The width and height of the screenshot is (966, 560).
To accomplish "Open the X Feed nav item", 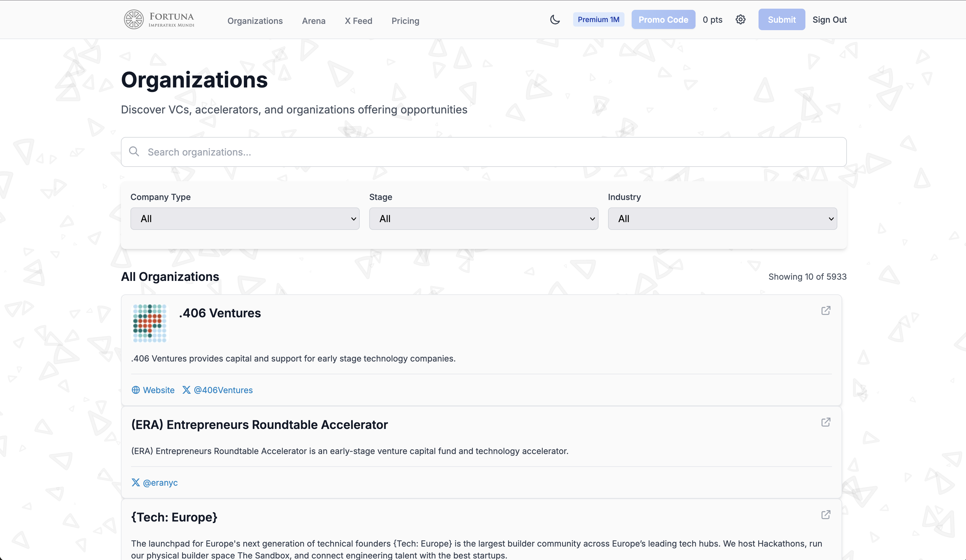I will point(358,21).
